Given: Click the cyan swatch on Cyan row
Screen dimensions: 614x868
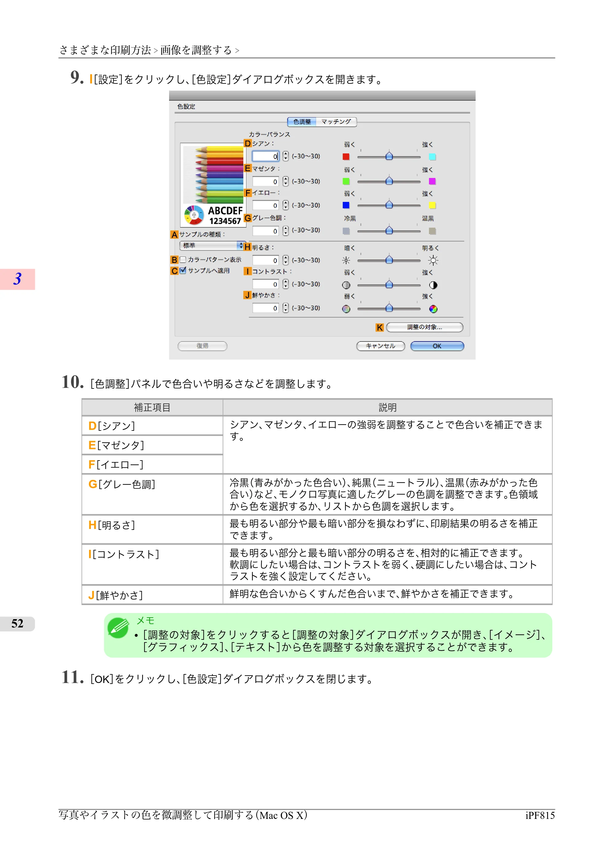Looking at the screenshot, I should (x=432, y=156).
